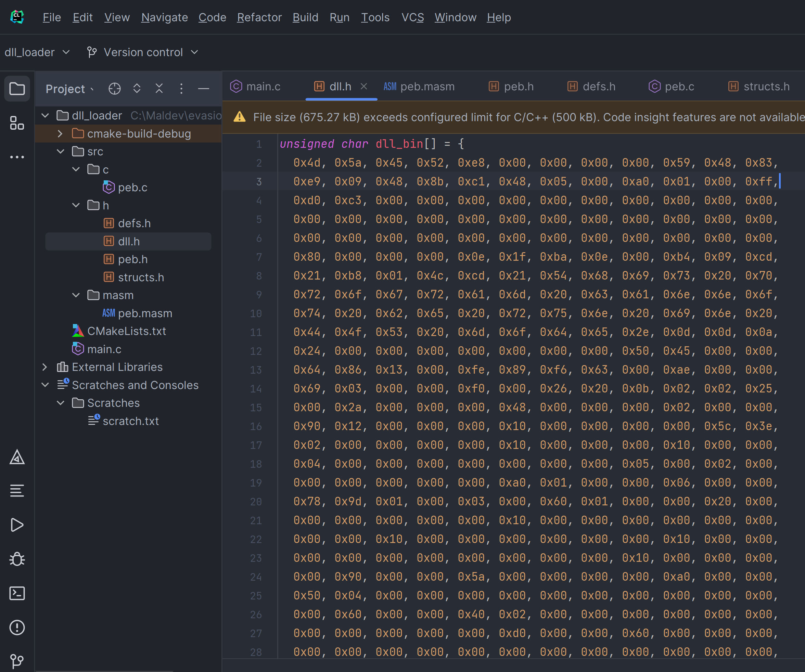Viewport: 805px width, 672px height.
Task: Open the Structure tool window icon
Action: [17, 123]
